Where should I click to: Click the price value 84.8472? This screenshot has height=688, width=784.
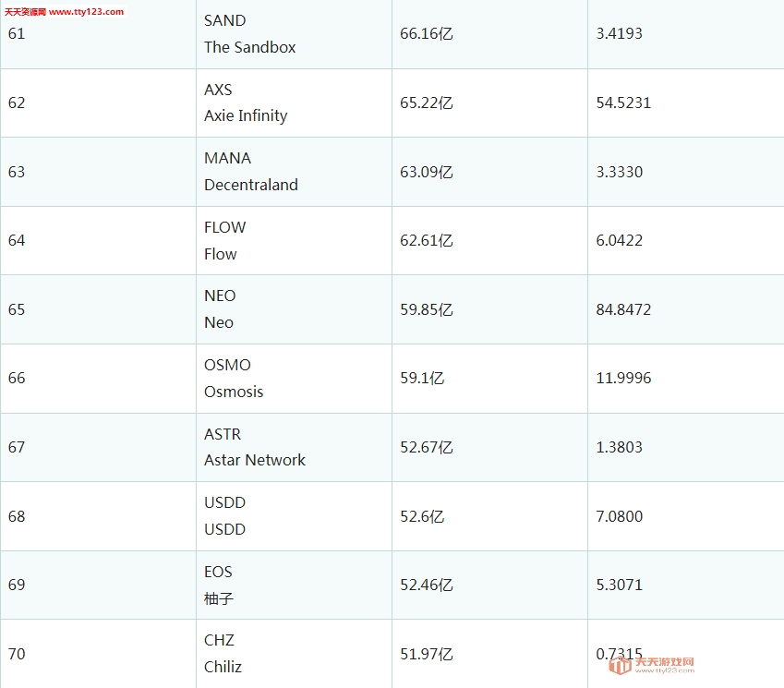(623, 309)
